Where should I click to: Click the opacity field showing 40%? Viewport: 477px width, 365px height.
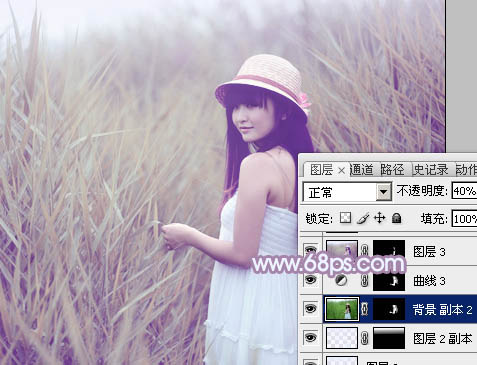pos(464,191)
